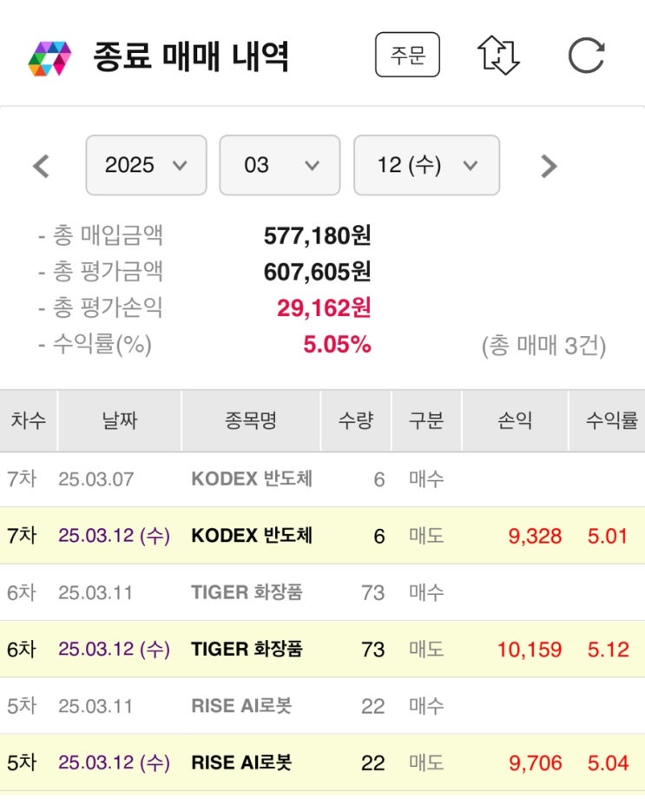645x812 pixels.
Task: Click the 날짜 column header
Action: [119, 421]
